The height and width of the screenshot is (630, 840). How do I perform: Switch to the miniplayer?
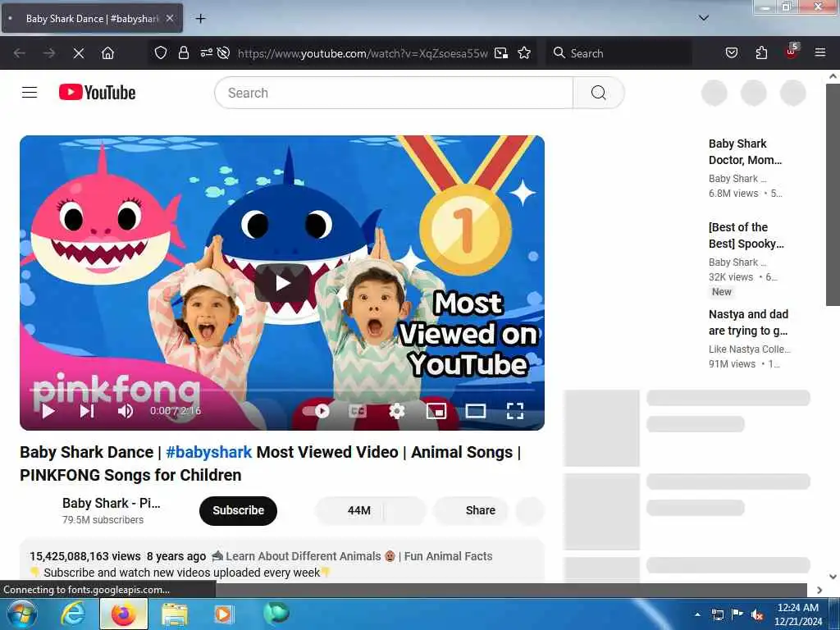click(436, 411)
